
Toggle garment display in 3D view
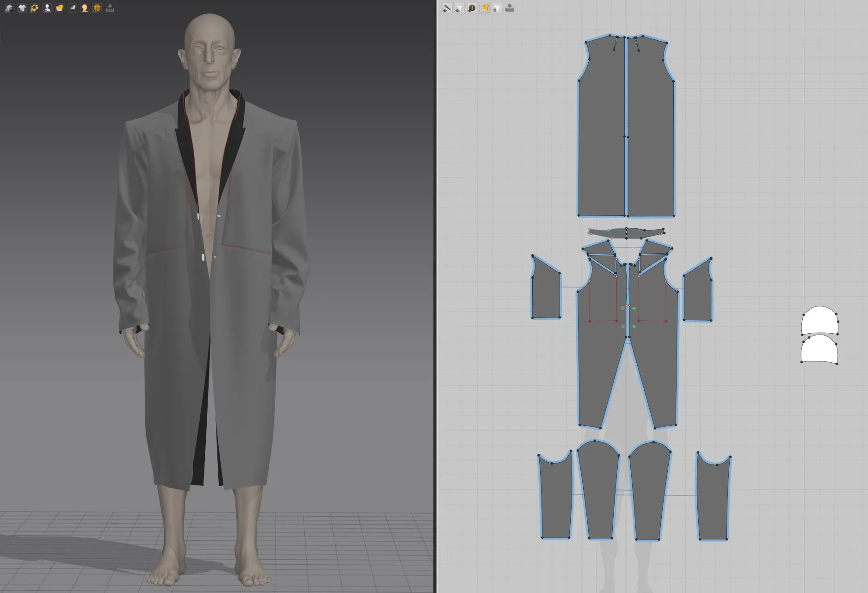click(22, 8)
